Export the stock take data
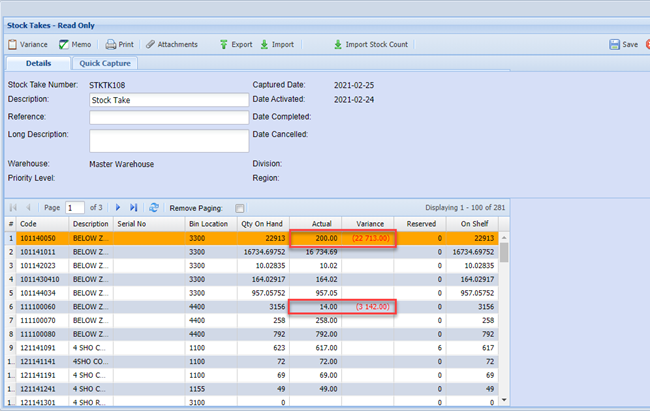This screenshot has width=650, height=411. [234, 45]
